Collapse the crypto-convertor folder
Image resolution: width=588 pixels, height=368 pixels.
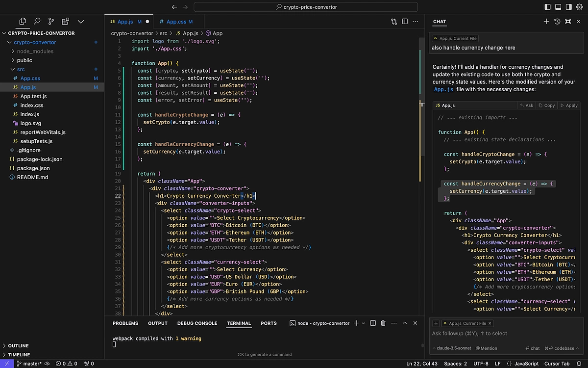pos(35,42)
